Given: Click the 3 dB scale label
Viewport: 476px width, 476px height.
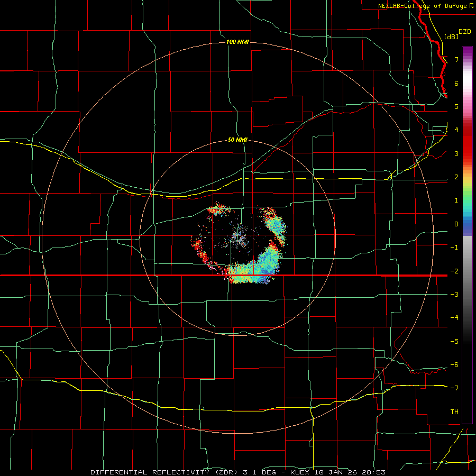Looking at the screenshot, I should tap(456, 153).
